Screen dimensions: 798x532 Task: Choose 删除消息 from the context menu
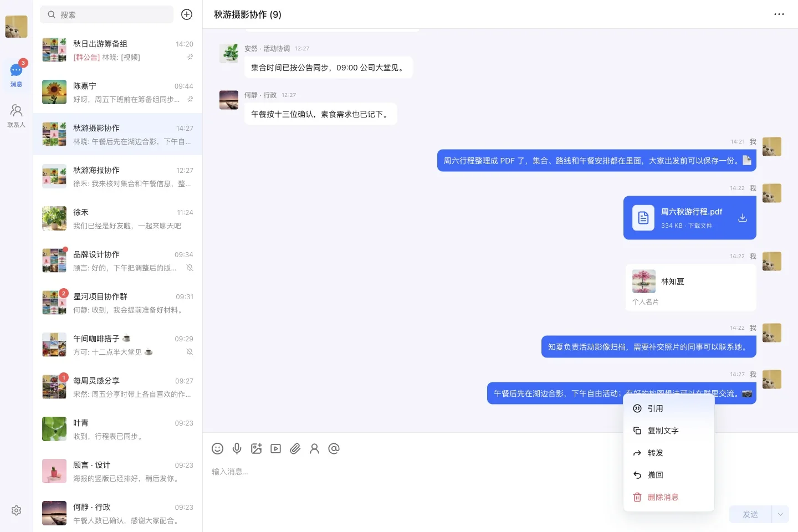click(669, 497)
